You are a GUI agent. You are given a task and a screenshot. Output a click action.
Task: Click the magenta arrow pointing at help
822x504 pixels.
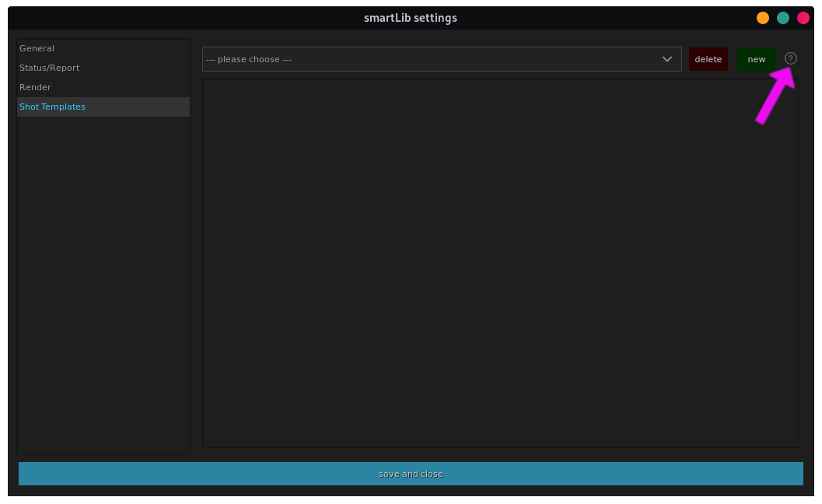[x=774, y=96]
